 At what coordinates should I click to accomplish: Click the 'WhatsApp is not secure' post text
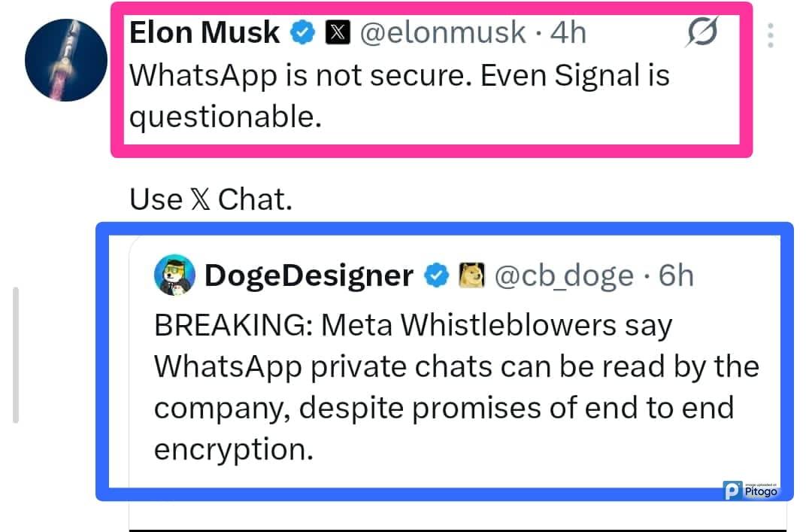click(x=398, y=96)
